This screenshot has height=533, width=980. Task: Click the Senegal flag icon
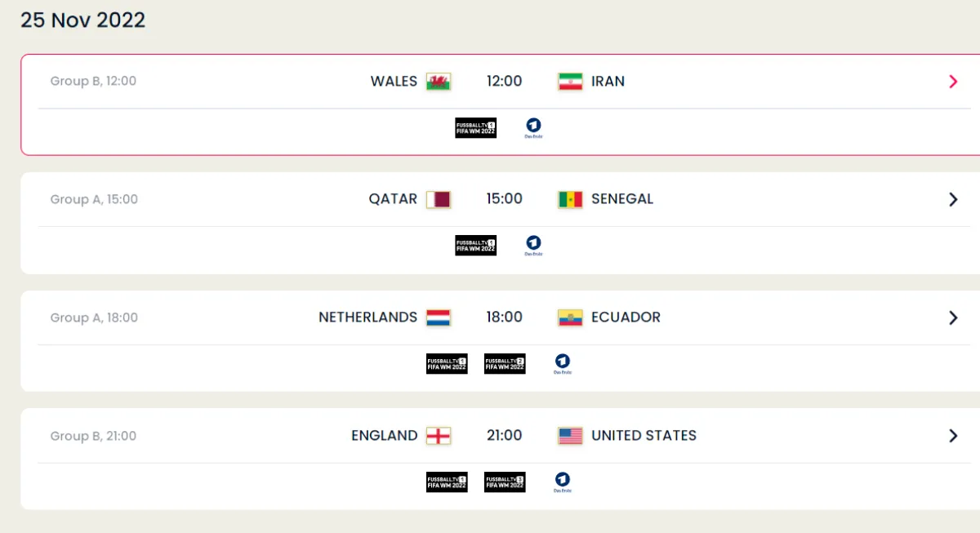(570, 199)
